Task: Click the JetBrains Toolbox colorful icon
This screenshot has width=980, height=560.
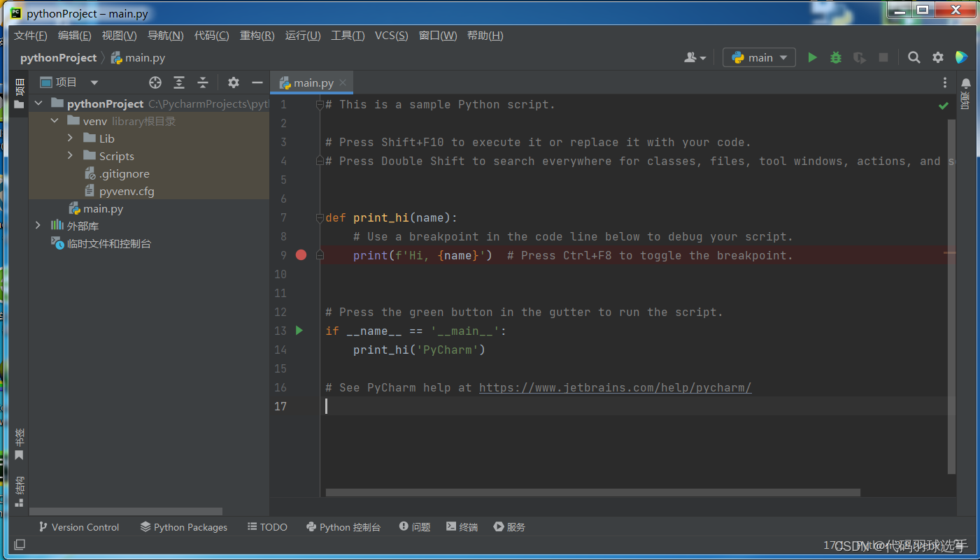Action: (x=962, y=57)
